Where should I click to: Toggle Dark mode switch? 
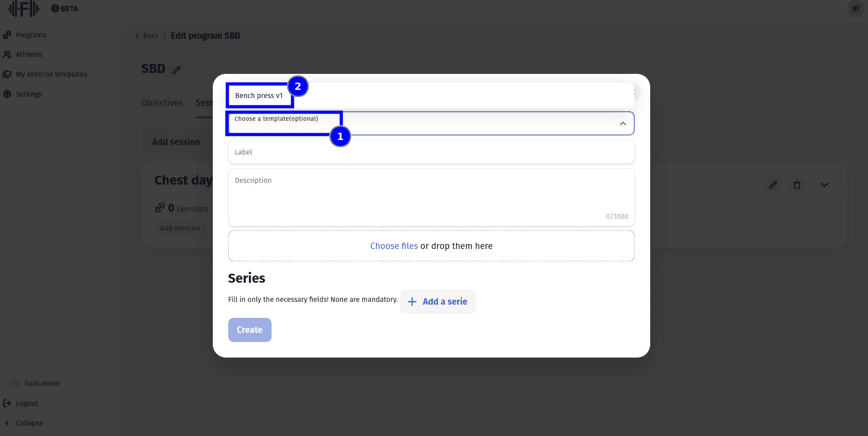coord(11,383)
